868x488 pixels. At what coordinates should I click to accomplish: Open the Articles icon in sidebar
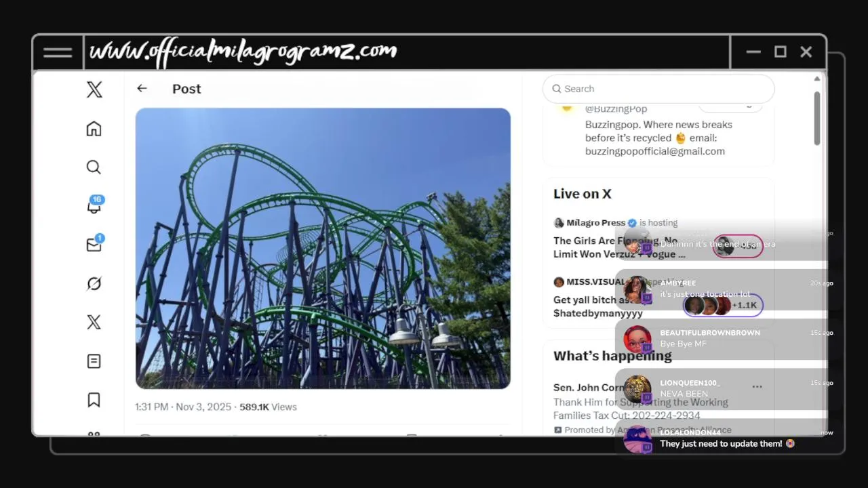click(94, 361)
